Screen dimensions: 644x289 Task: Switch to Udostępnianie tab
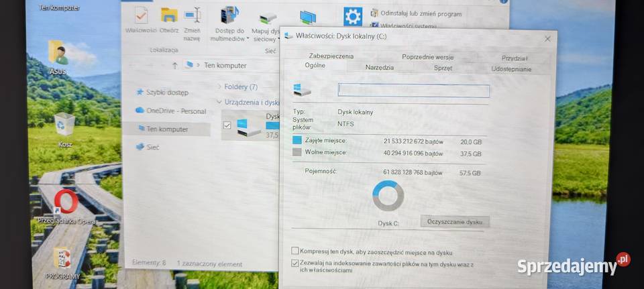pyautogui.click(x=511, y=69)
